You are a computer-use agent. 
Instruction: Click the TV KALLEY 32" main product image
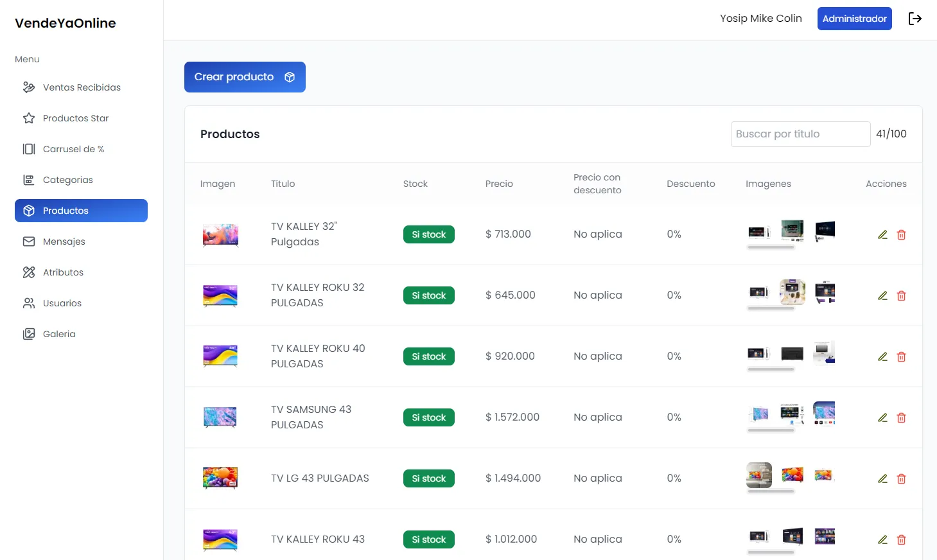pyautogui.click(x=220, y=235)
